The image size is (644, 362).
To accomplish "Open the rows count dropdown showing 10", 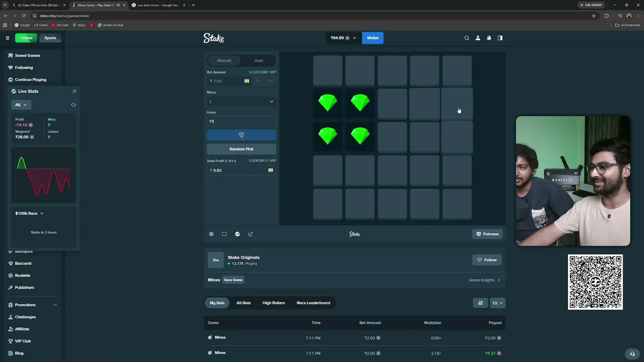I will click(498, 303).
